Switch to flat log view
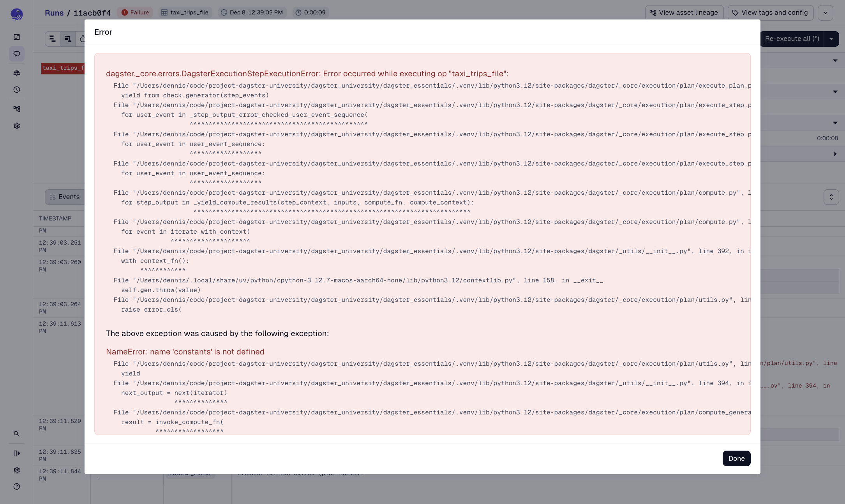 [x=53, y=39]
